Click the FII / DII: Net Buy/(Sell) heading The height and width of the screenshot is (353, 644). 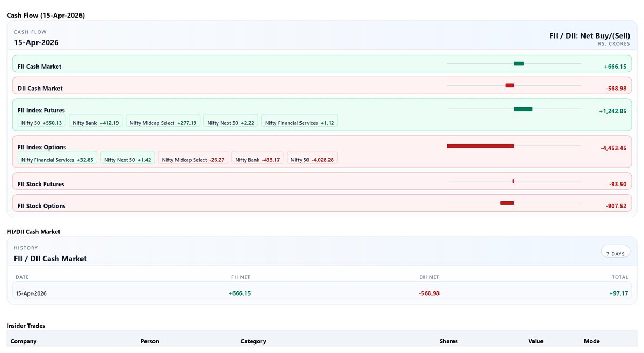pyautogui.click(x=590, y=36)
